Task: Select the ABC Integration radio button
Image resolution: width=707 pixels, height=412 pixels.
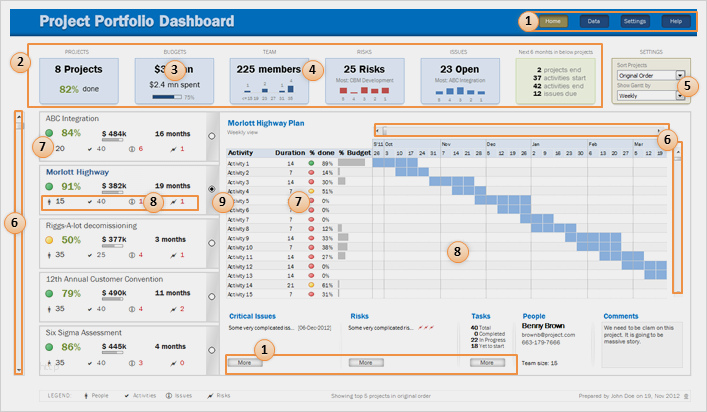Action: click(212, 135)
